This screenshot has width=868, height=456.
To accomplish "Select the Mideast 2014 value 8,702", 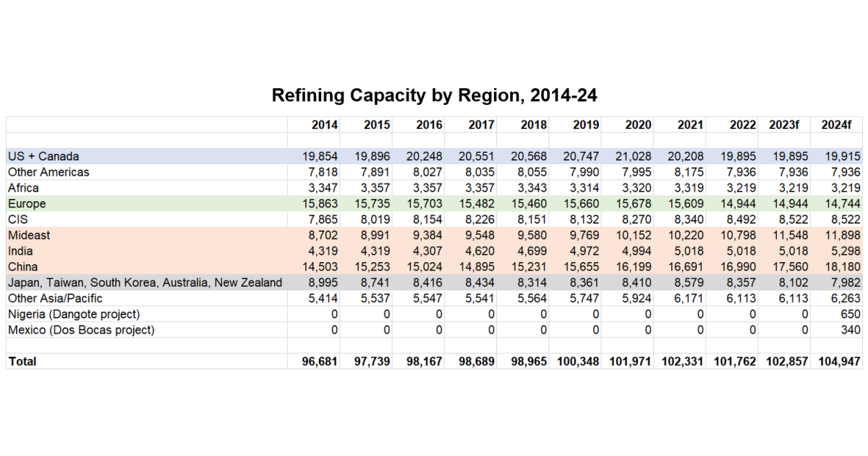I will click(x=325, y=235).
